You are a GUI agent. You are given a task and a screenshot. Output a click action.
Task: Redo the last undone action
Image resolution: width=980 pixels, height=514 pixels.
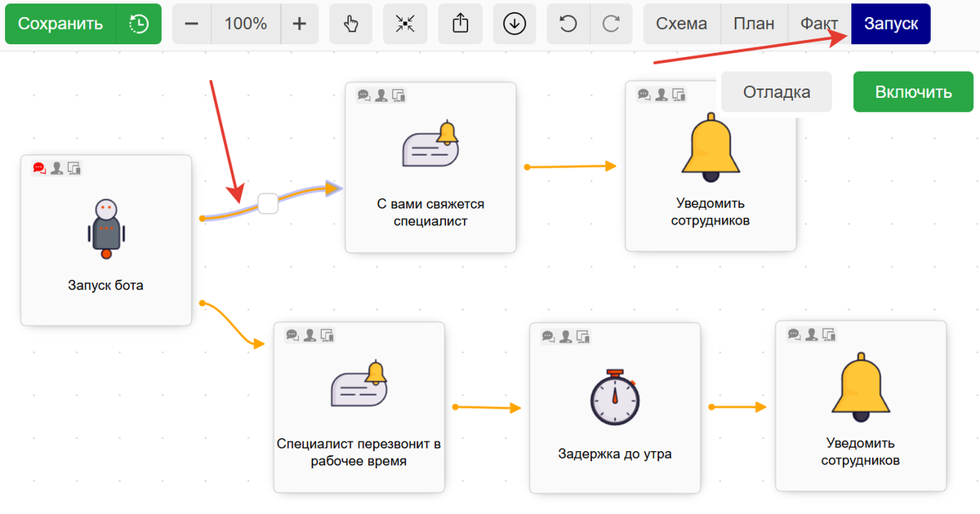(x=610, y=24)
